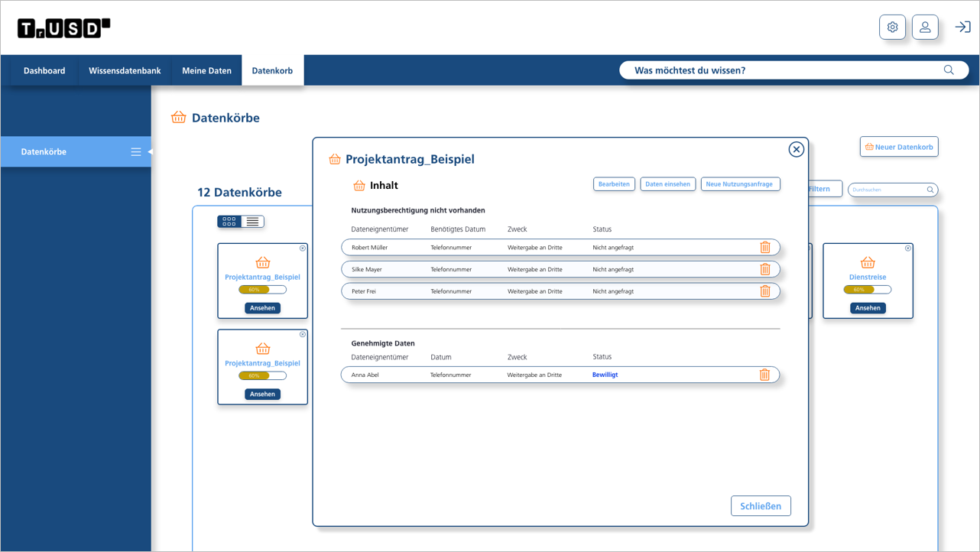Click the Schließen button

tap(761, 506)
